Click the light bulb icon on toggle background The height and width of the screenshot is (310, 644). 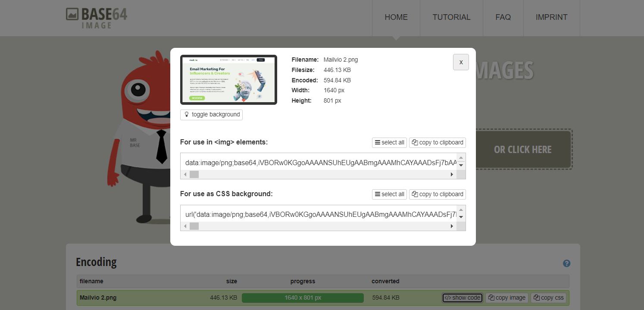point(186,115)
